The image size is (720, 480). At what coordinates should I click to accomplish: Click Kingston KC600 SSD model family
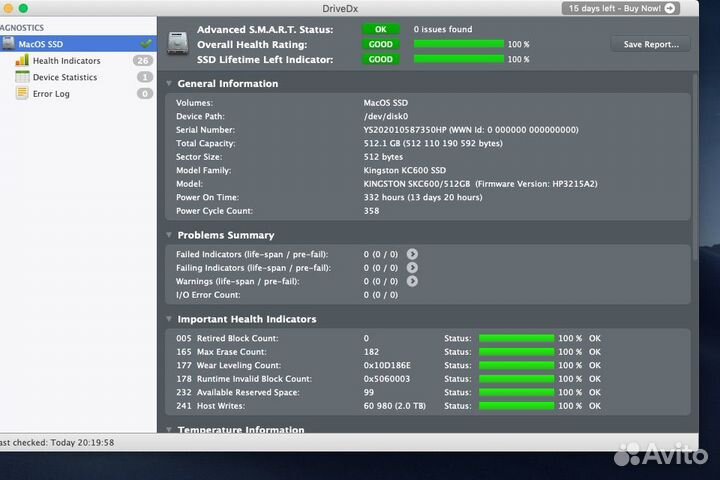pos(405,170)
